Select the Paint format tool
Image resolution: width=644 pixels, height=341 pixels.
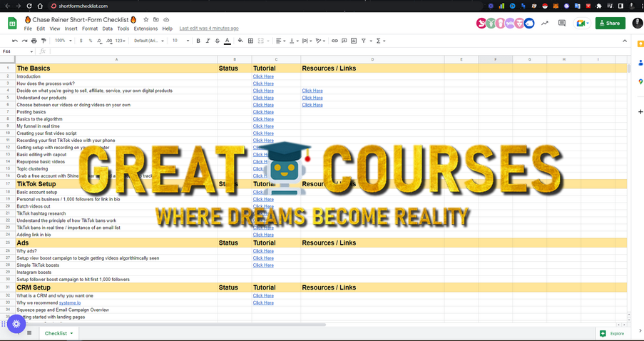tap(44, 41)
